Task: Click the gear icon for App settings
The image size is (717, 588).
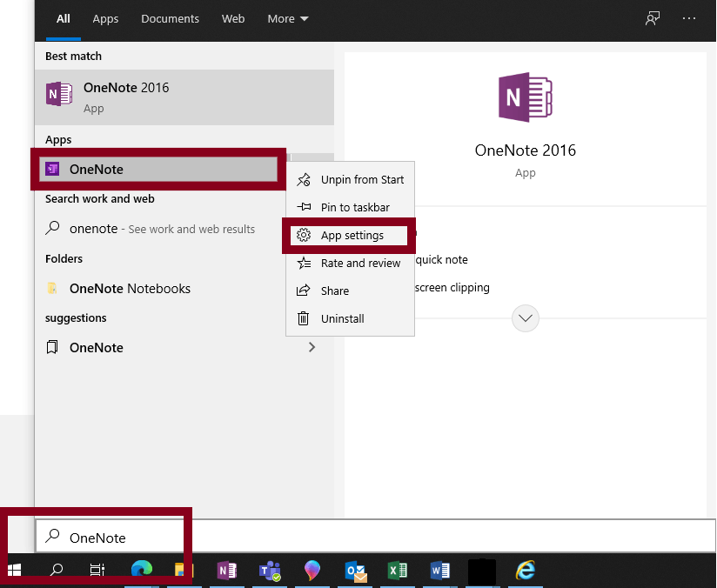Action: [x=303, y=235]
